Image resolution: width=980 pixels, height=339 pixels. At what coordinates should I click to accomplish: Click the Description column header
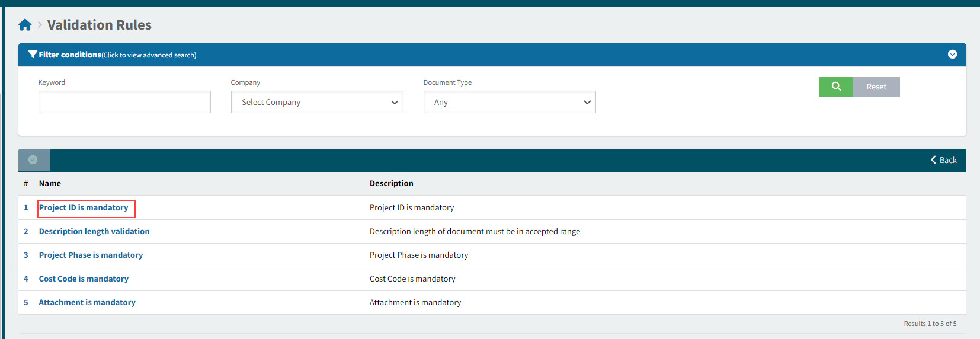(x=391, y=184)
